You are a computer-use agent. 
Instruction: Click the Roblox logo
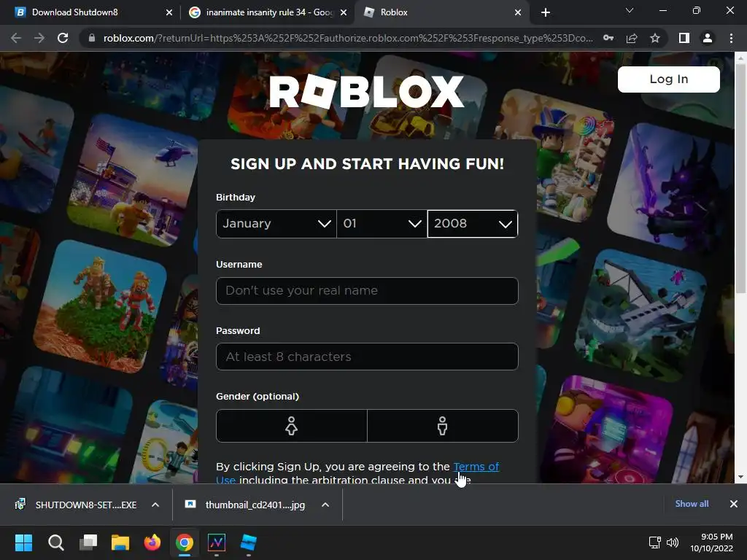366,91
